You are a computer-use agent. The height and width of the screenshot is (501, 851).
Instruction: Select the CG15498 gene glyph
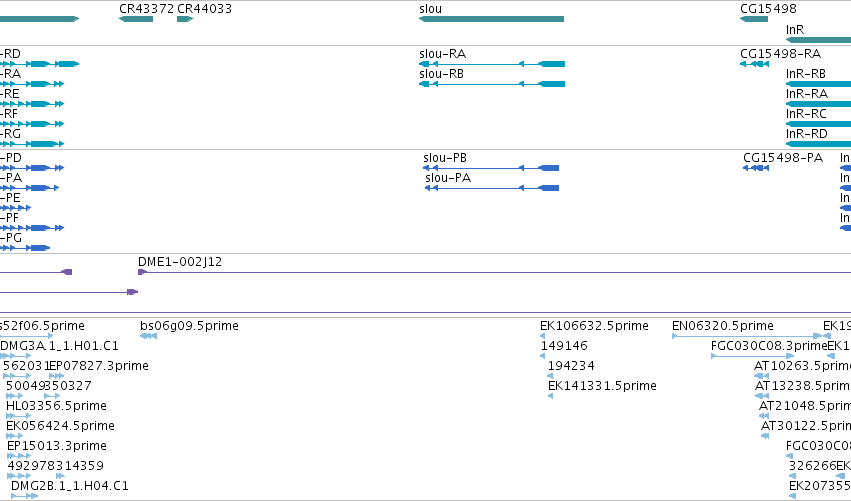[x=754, y=19]
